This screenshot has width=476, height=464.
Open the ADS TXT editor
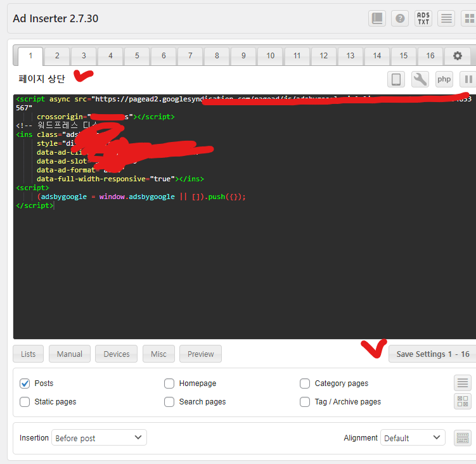tap(423, 18)
